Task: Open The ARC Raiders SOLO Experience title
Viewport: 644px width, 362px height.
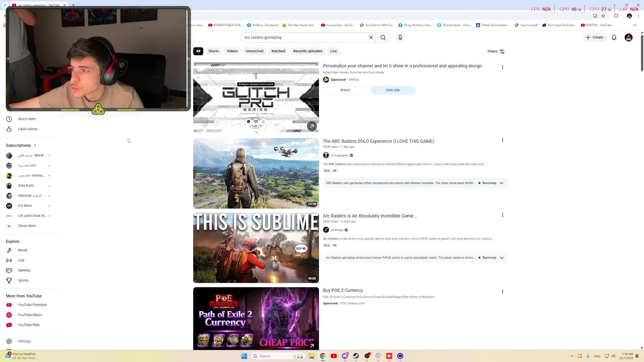Action: point(378,141)
